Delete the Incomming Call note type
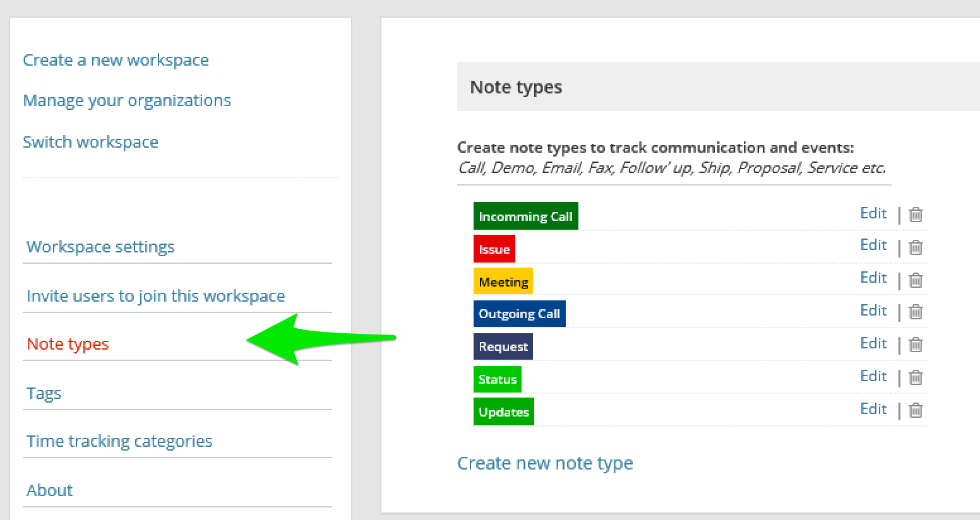 pyautogui.click(x=916, y=215)
